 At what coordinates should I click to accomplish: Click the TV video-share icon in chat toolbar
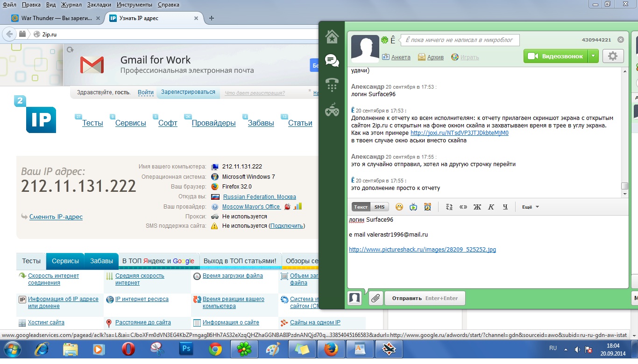tap(413, 207)
